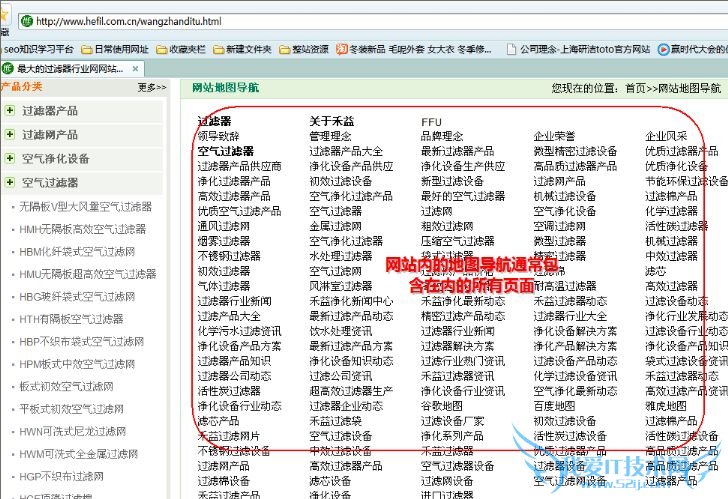Close the 最大的过滤器行业网网站 tab
The width and height of the screenshot is (728, 499).
(136, 69)
